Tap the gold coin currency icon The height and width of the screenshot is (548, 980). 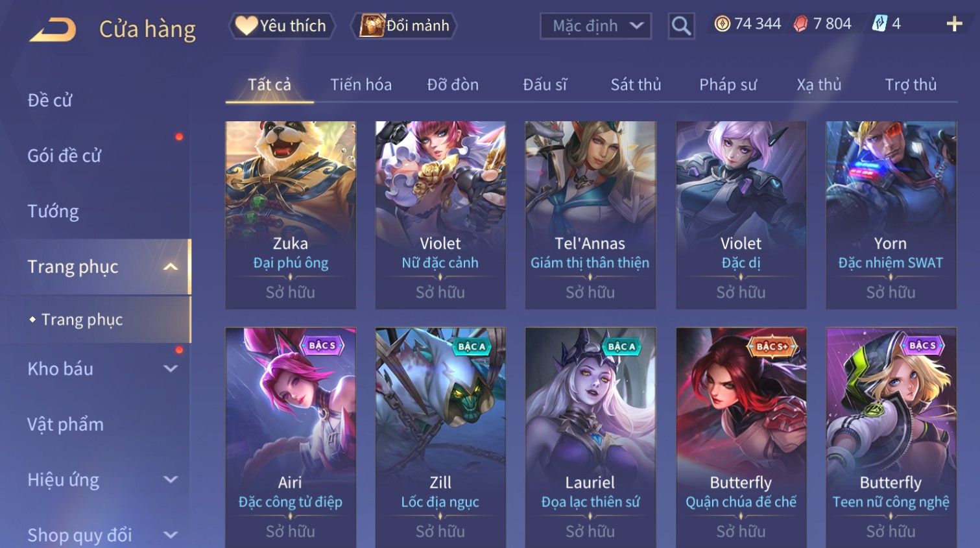tap(722, 24)
